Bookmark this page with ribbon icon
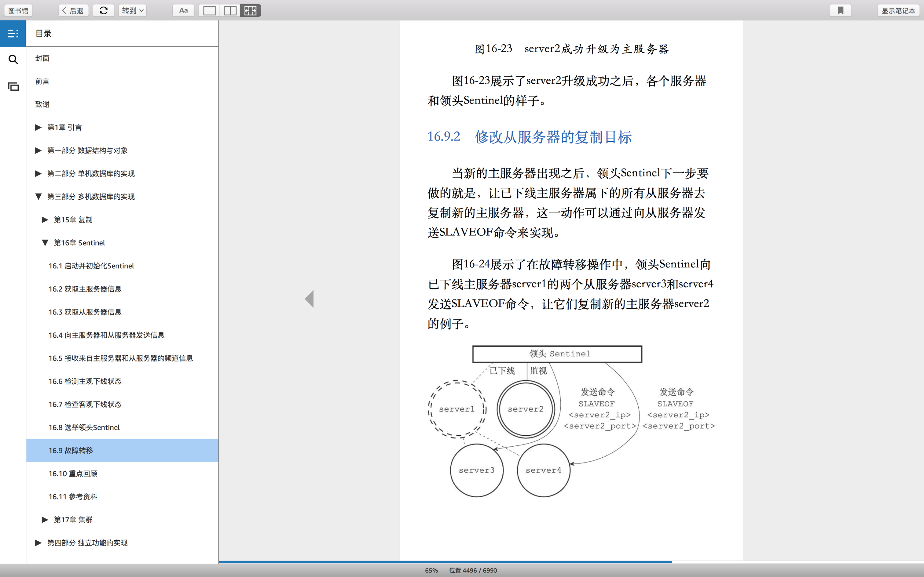The height and width of the screenshot is (577, 924). click(x=840, y=10)
